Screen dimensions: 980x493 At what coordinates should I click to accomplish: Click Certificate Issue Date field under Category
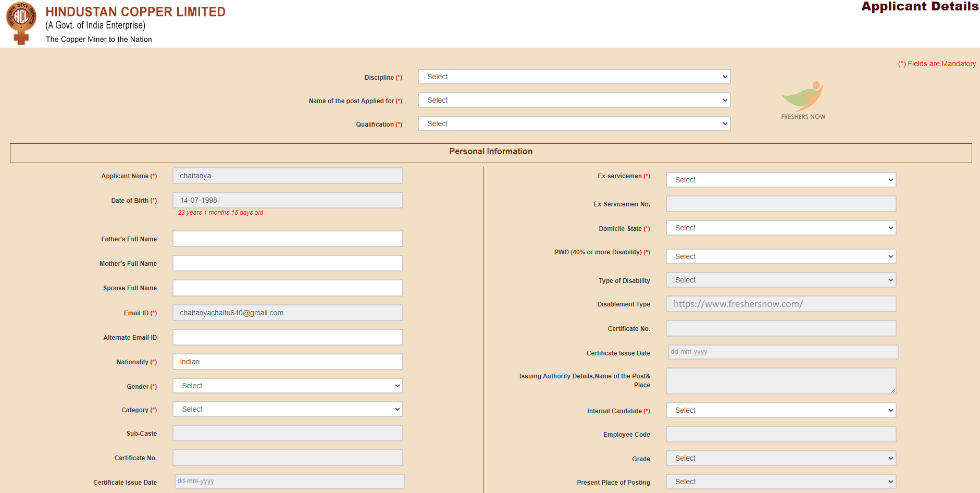pyautogui.click(x=290, y=481)
